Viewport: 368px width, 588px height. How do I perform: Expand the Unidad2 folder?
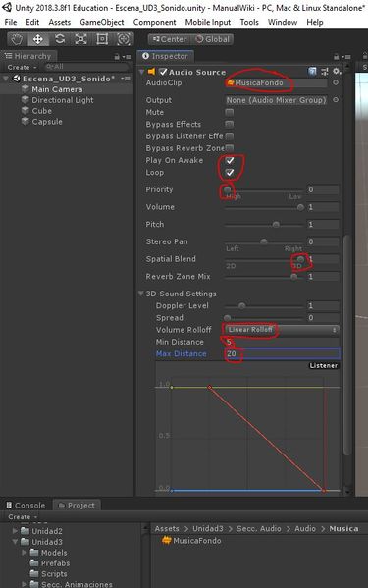click(15, 531)
